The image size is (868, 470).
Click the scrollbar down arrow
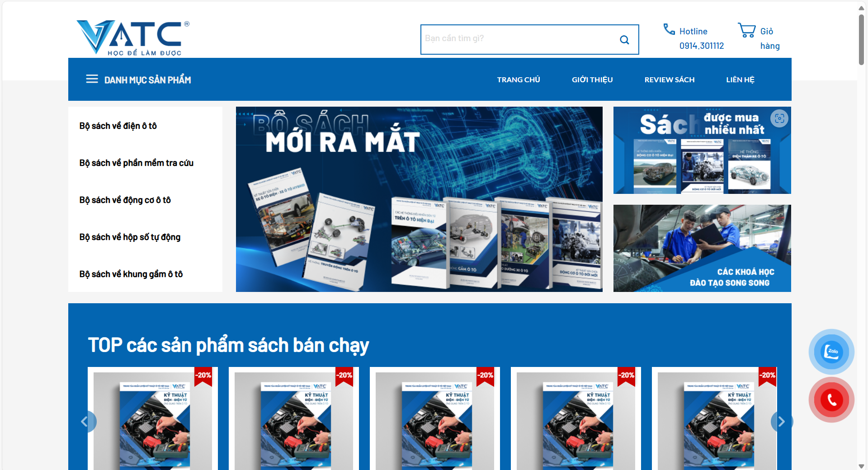[x=862, y=466]
